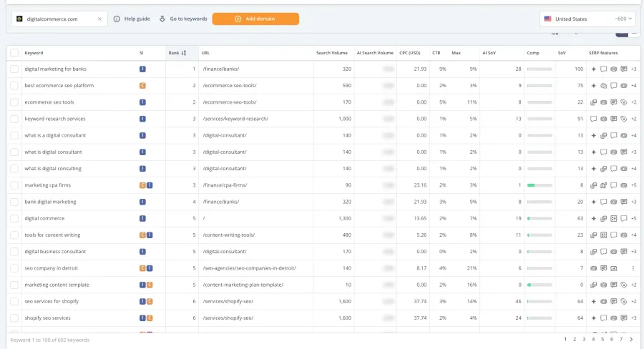Image resolution: width=644 pixels, height=349 pixels.
Task: Click the knowledge panel grid icon in 'digital commerce' row
Action: coord(614,218)
